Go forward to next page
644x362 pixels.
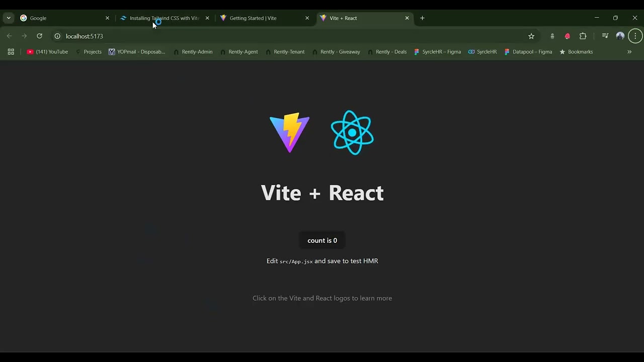tap(24, 36)
